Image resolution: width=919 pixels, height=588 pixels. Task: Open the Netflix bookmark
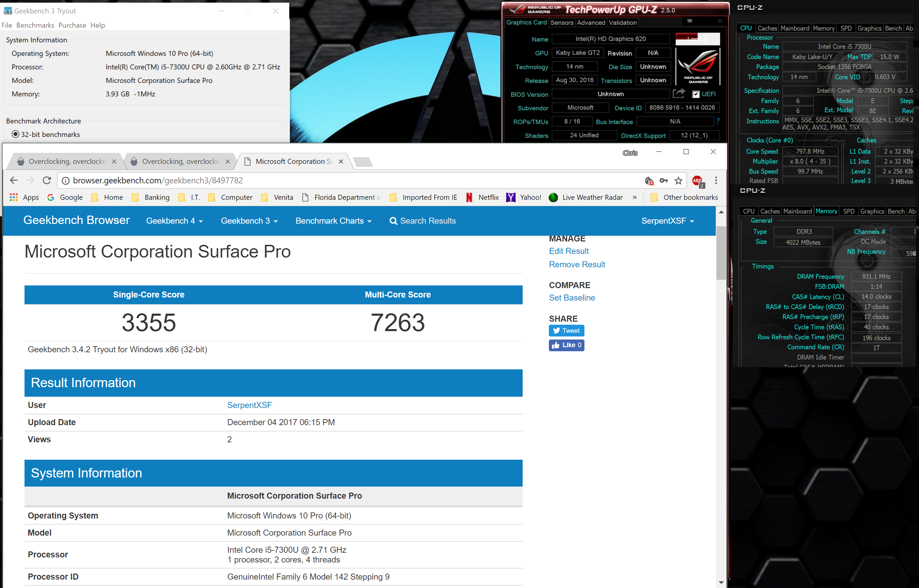tap(482, 197)
